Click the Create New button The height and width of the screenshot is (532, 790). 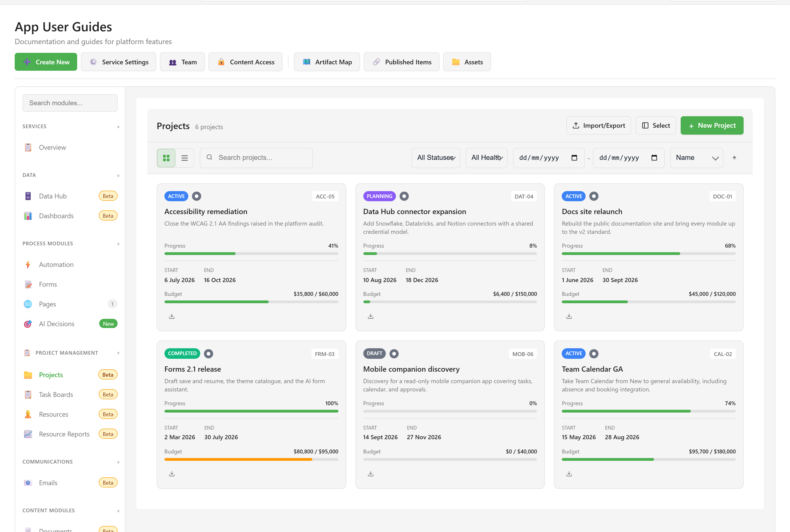(46, 62)
